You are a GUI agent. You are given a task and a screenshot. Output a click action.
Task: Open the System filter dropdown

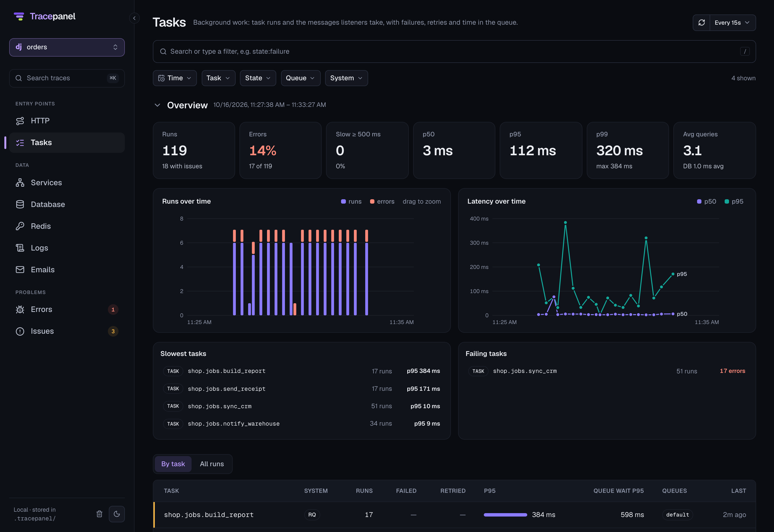click(x=346, y=78)
